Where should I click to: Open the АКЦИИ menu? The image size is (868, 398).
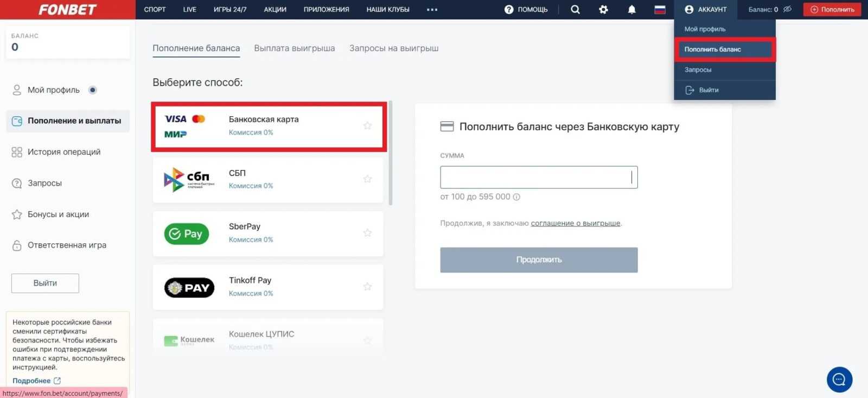pyautogui.click(x=275, y=9)
